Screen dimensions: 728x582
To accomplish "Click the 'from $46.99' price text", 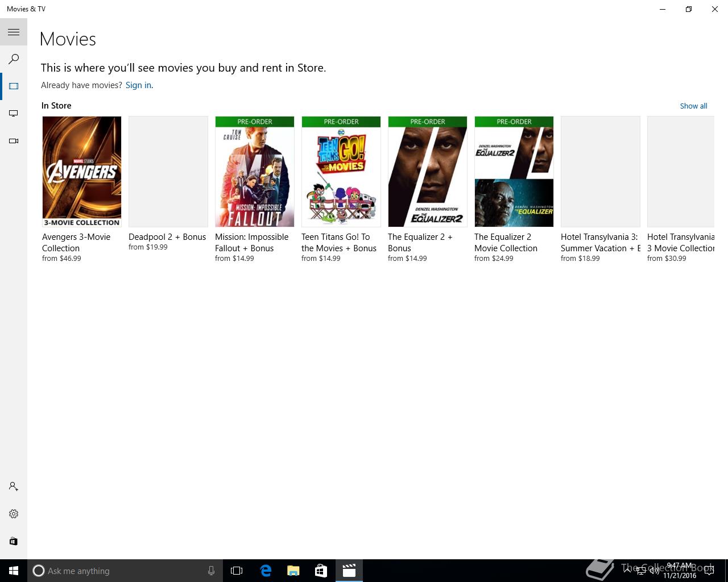I will 61,259.
